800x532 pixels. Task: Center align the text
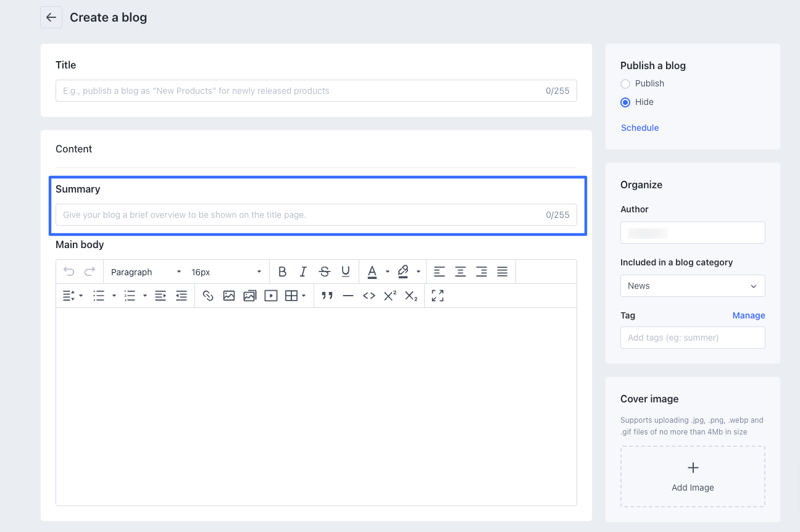(460, 272)
